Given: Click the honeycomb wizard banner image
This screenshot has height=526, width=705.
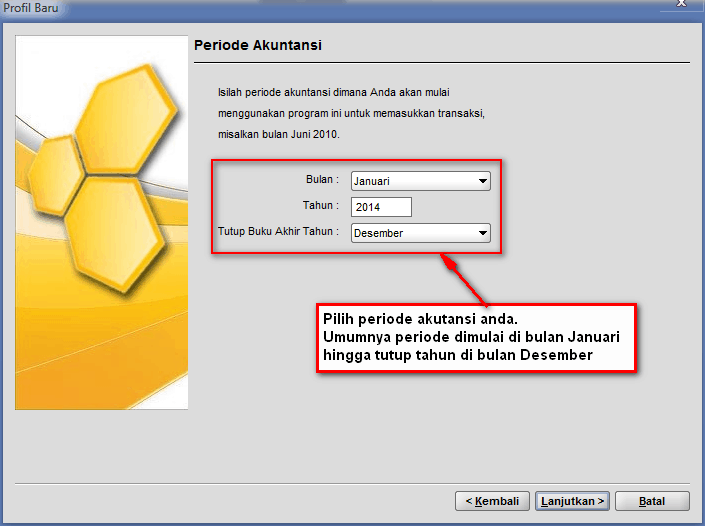Looking at the screenshot, I should click(102, 223).
